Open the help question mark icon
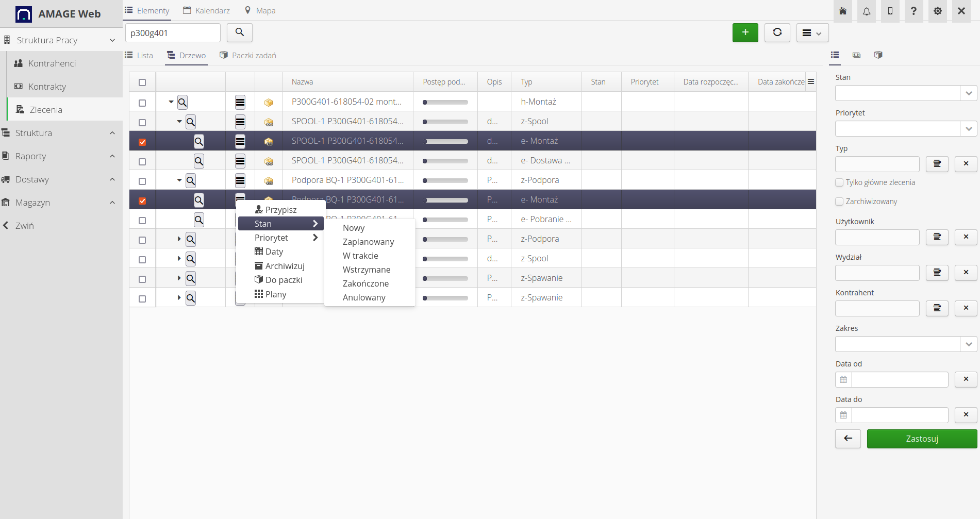Viewport: 980px width, 519px height. [x=913, y=11]
